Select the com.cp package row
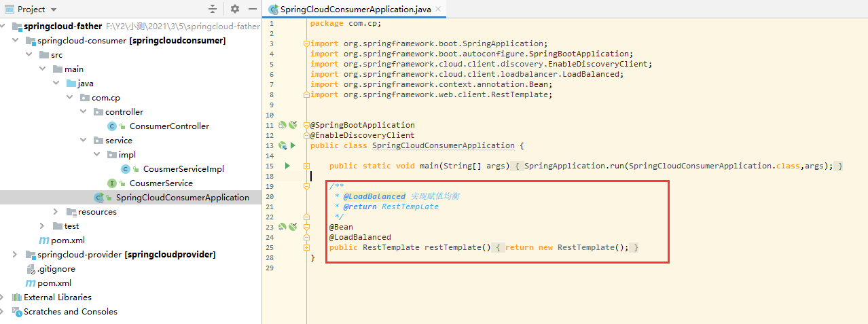This screenshot has width=868, height=324. click(130, 98)
